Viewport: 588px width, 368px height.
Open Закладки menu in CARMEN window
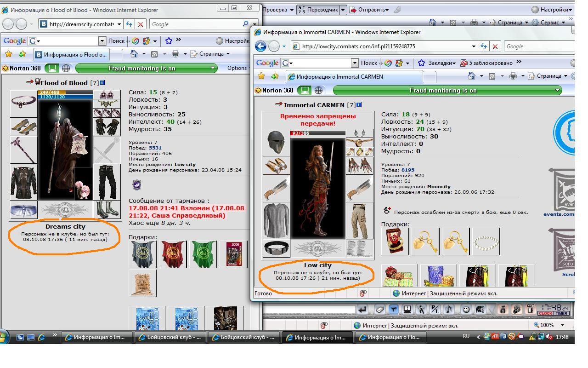438,63
